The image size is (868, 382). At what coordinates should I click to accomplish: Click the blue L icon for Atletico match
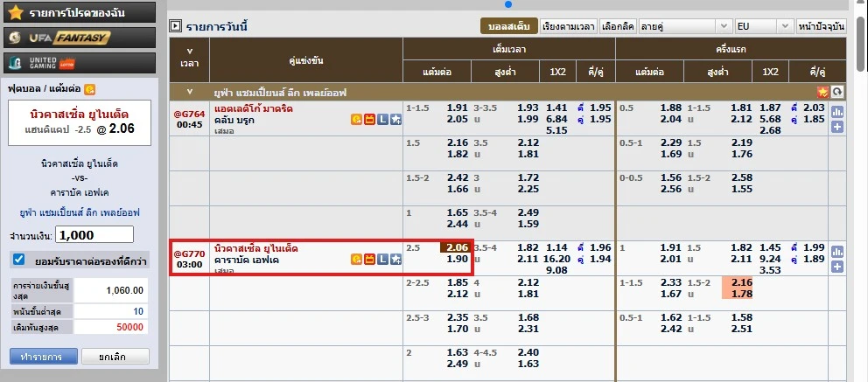pyautogui.click(x=382, y=119)
